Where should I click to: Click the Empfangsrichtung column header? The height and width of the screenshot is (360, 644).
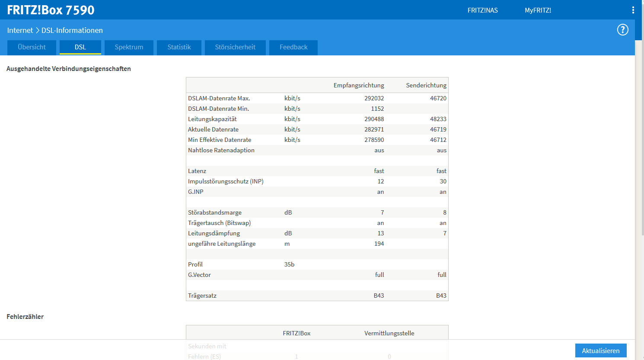pos(359,85)
